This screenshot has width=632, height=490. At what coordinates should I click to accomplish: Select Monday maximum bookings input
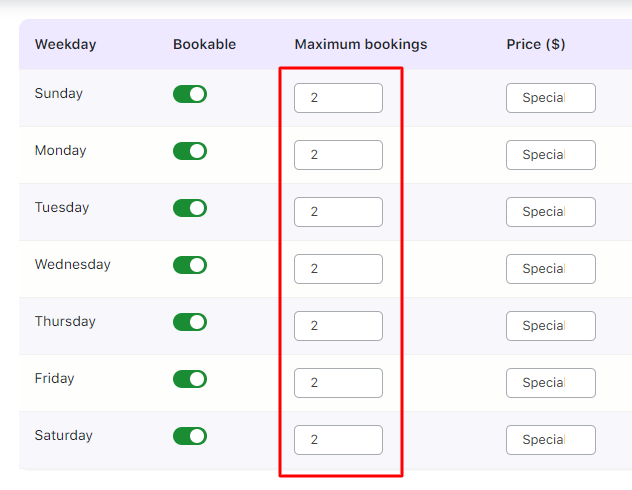point(338,155)
